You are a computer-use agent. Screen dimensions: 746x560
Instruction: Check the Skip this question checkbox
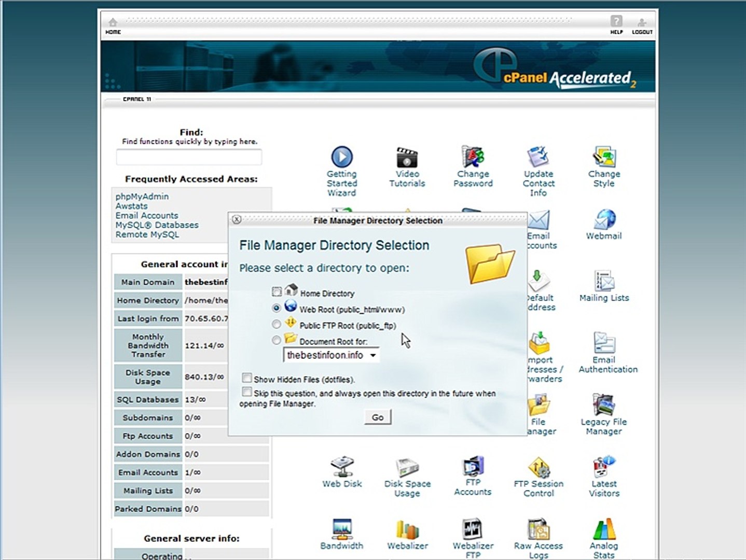(x=247, y=392)
